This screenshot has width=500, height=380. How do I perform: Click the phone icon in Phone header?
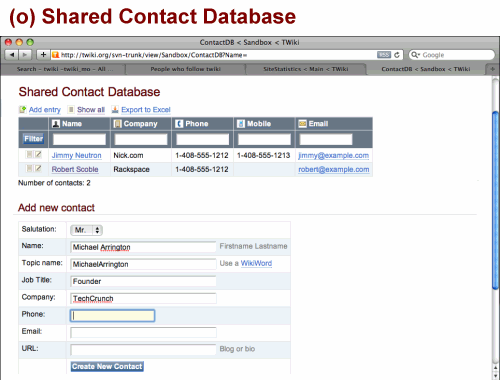click(x=179, y=124)
